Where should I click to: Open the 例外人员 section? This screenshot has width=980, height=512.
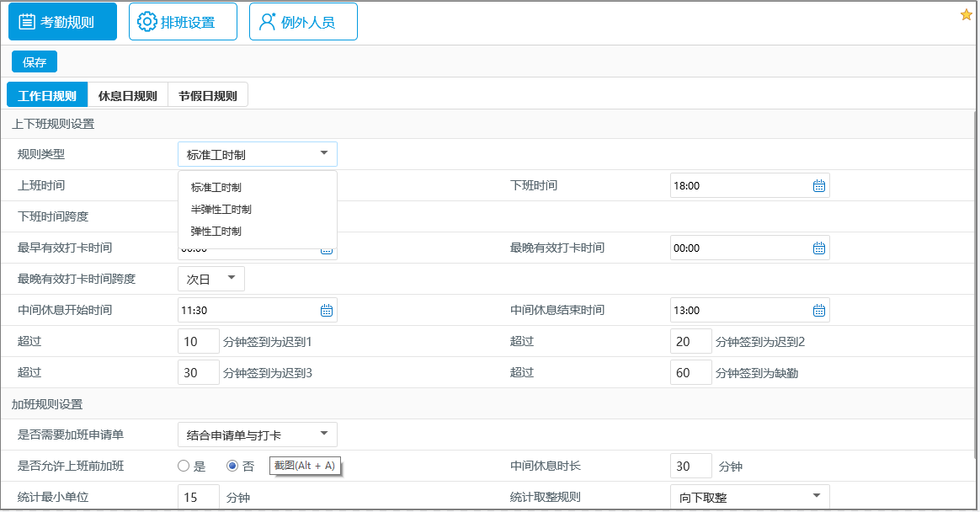pos(303,22)
